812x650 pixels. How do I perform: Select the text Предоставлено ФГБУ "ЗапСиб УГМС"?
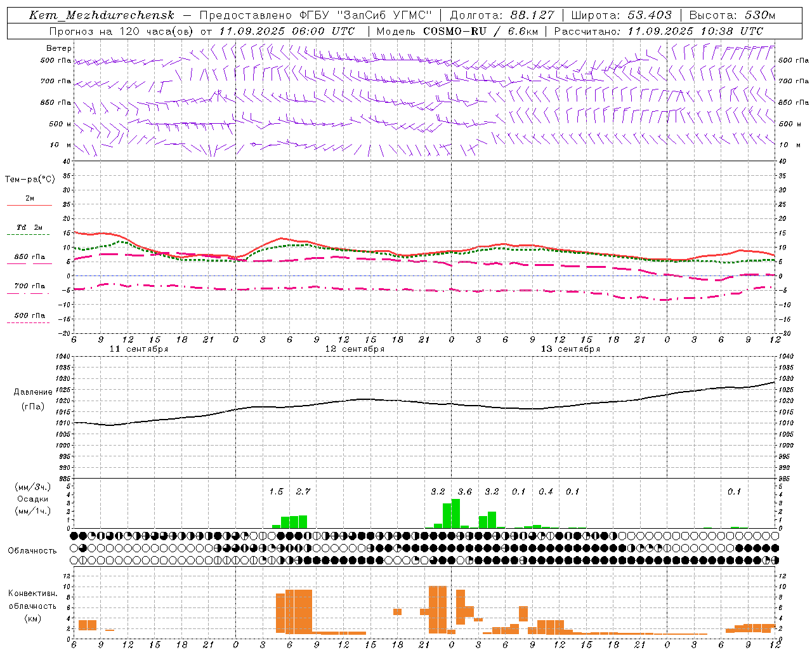click(x=316, y=15)
